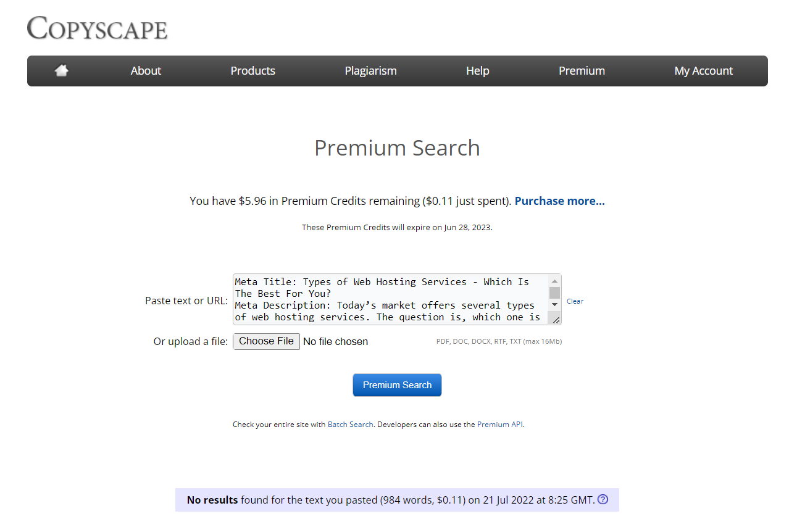Click the Choose File button
Viewport: 797px width, 532px height.
click(x=266, y=341)
